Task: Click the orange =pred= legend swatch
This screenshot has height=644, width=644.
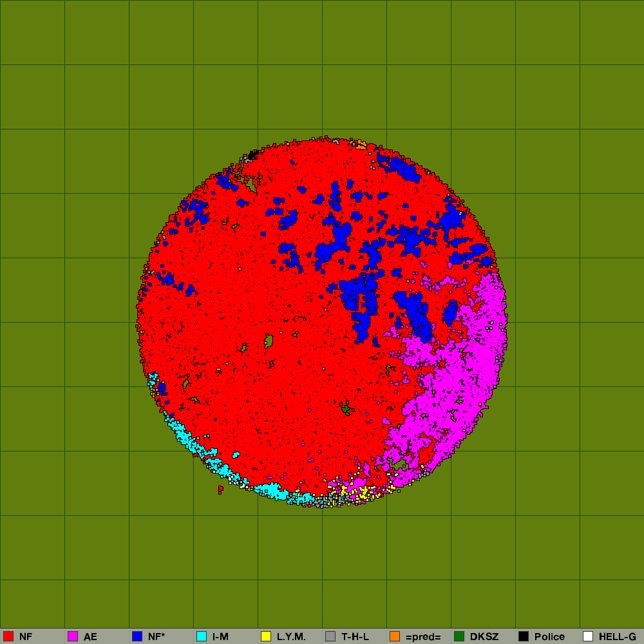Action: point(395,636)
